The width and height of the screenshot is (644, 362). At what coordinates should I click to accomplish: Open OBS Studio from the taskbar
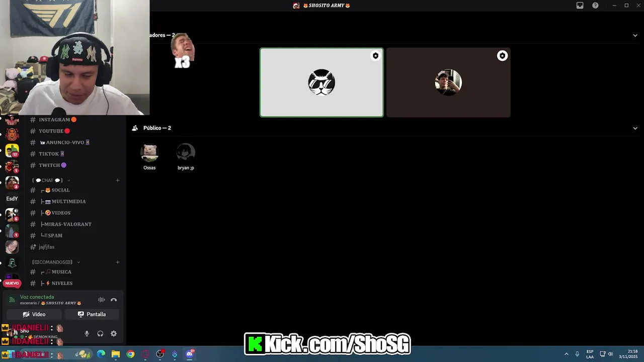(x=160, y=354)
